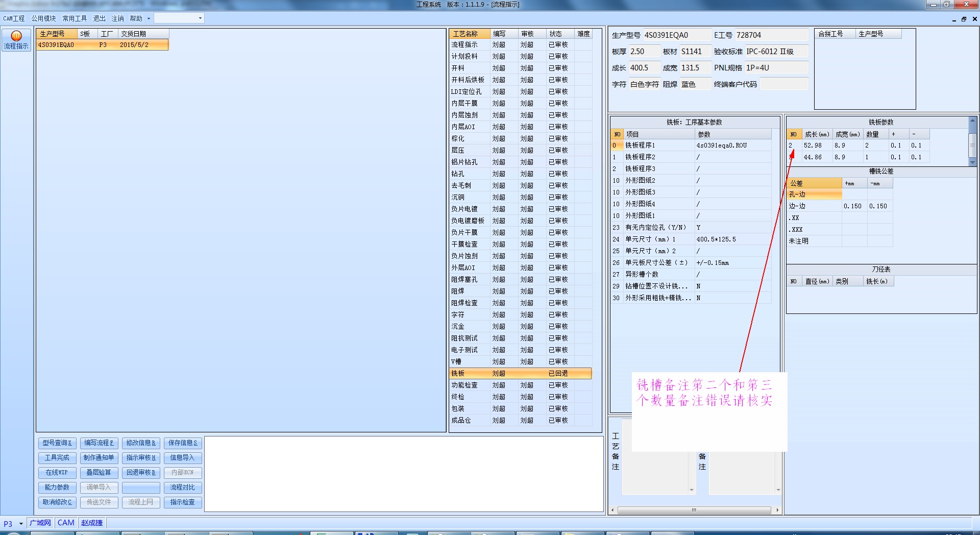Open the CAM工程 menu
Viewport: 980px width, 535px height.
(x=14, y=18)
